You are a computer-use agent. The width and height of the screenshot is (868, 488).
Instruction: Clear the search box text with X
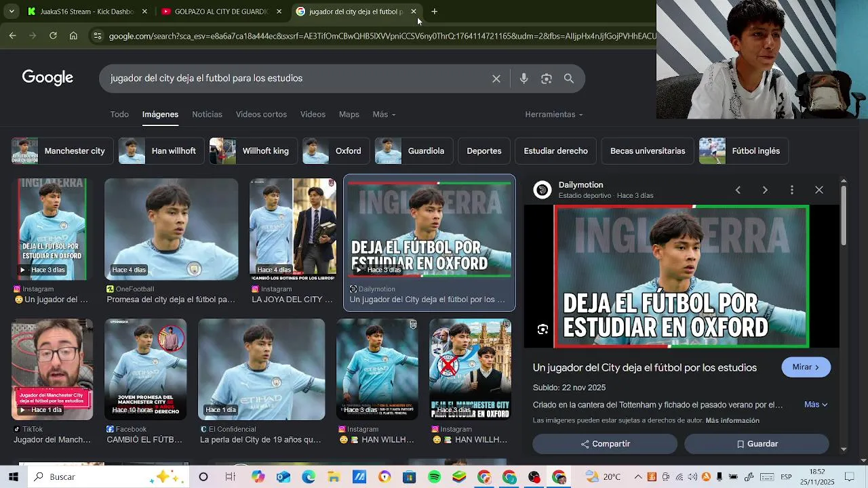pos(496,79)
